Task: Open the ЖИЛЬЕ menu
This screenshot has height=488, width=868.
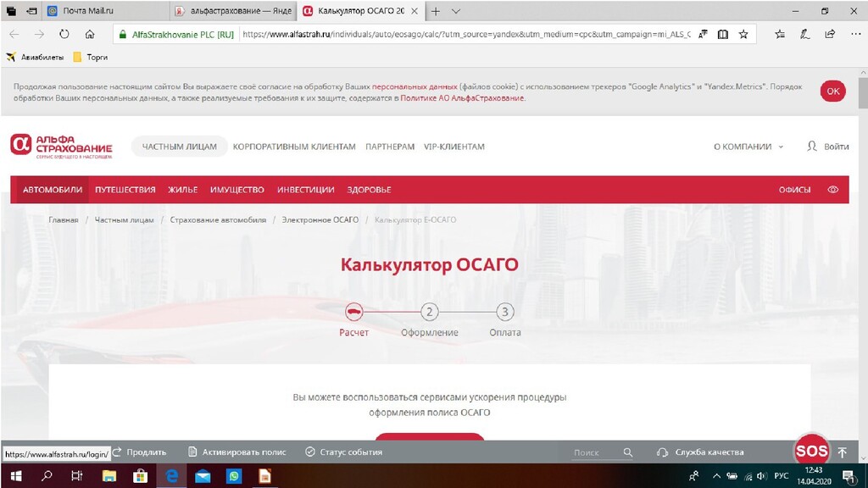Action: coord(183,190)
